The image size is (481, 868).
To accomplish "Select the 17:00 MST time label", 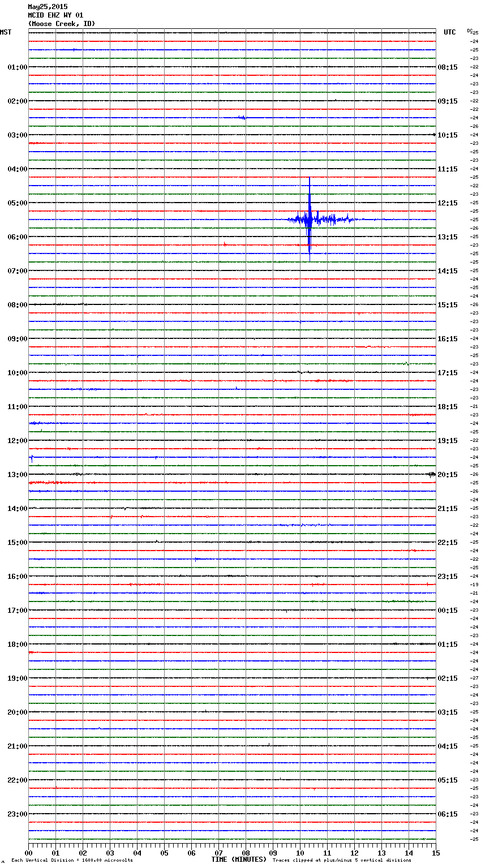I will [18, 611].
